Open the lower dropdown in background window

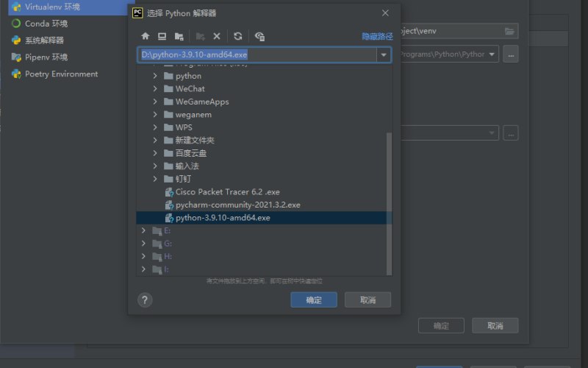(x=492, y=133)
